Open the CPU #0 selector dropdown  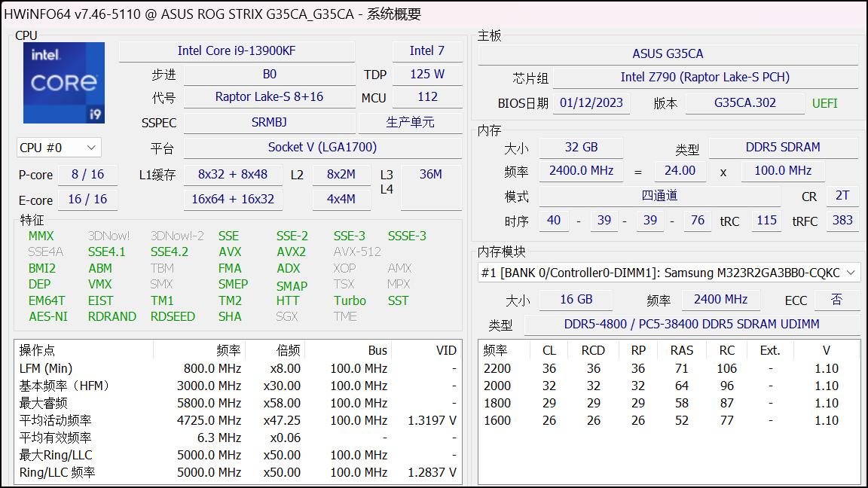(58, 148)
